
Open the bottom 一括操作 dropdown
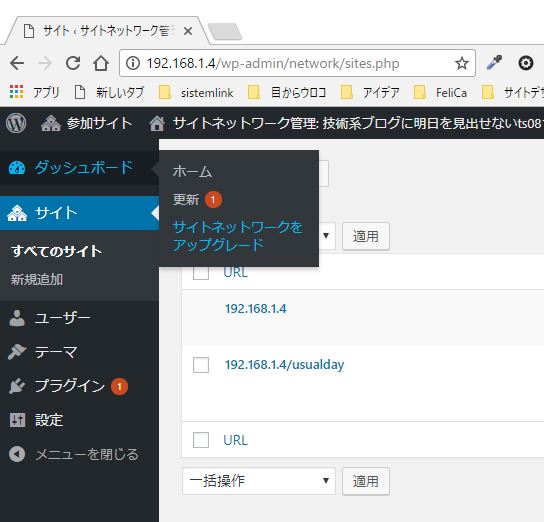click(x=259, y=480)
